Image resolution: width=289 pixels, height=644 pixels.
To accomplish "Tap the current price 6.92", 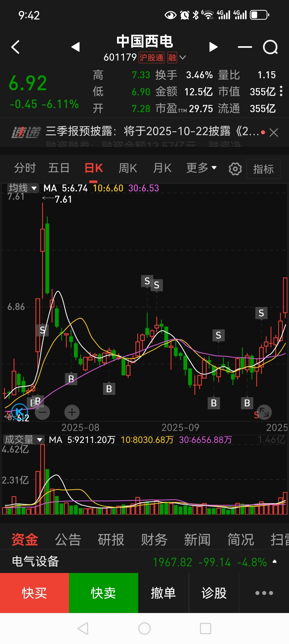I will [28, 83].
